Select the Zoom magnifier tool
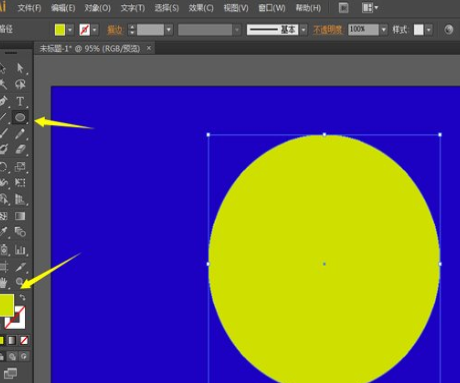The height and width of the screenshot is (383, 460). (20, 282)
